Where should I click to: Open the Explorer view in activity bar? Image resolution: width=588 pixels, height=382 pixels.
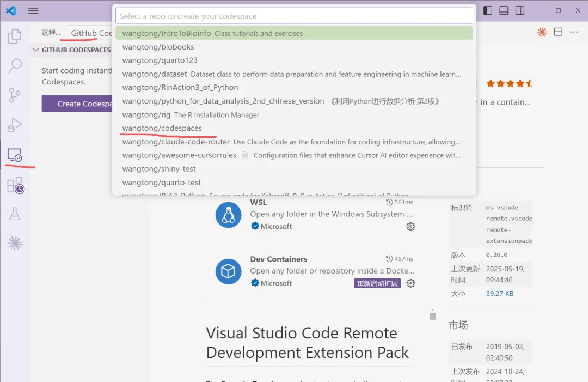coord(15,37)
